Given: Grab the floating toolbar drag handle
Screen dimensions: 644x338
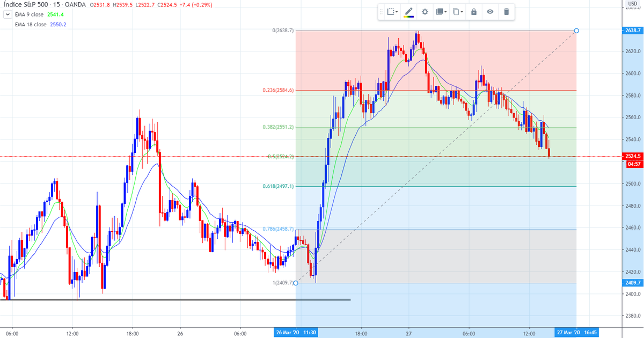Looking at the screenshot, I should (382, 11).
